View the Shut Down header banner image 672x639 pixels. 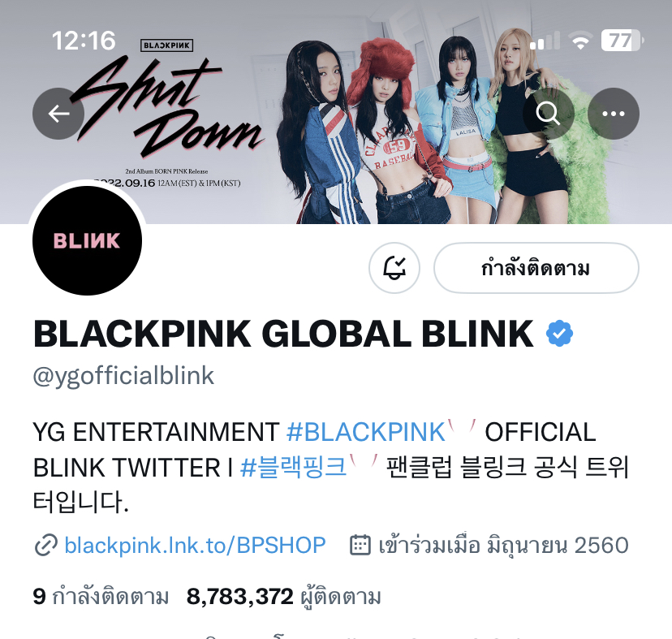336,111
